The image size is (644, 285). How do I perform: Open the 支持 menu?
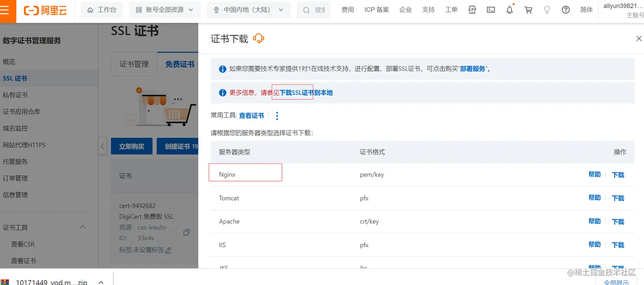click(x=428, y=10)
